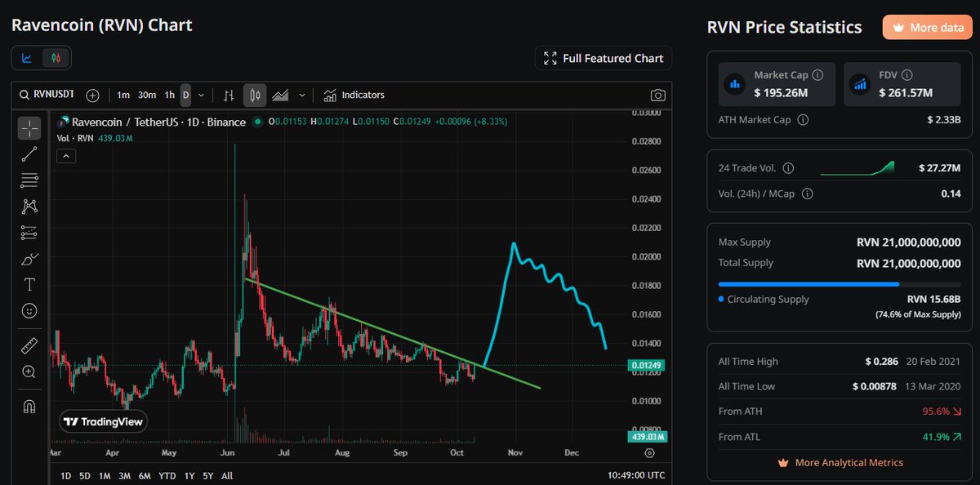This screenshot has width=980, height=485.
Task: Switch to line chart view toggle
Action: pyautogui.click(x=27, y=58)
